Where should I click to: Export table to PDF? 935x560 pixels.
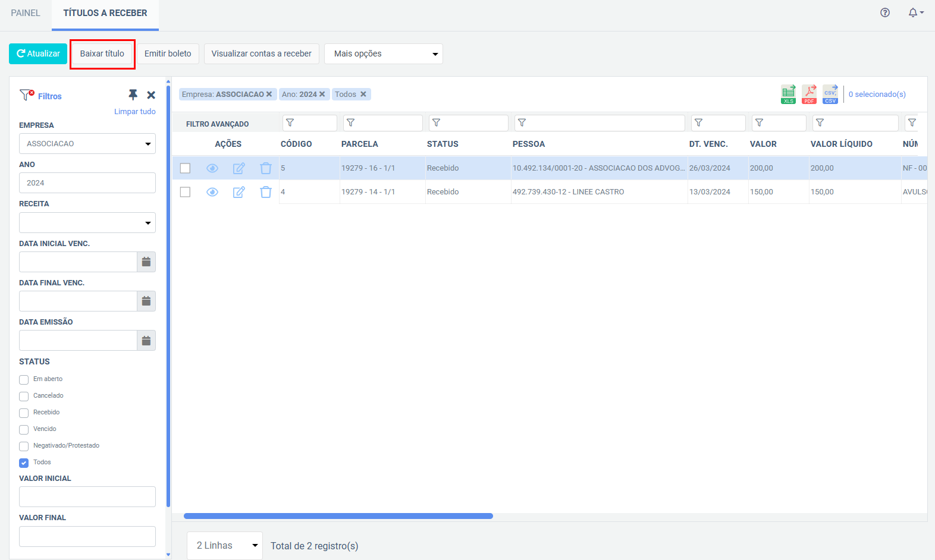[809, 94]
